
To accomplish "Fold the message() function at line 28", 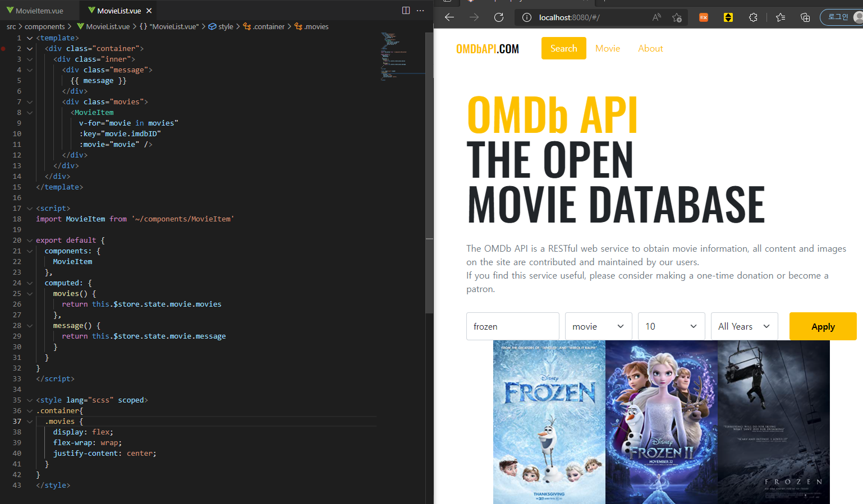I will coord(30,326).
